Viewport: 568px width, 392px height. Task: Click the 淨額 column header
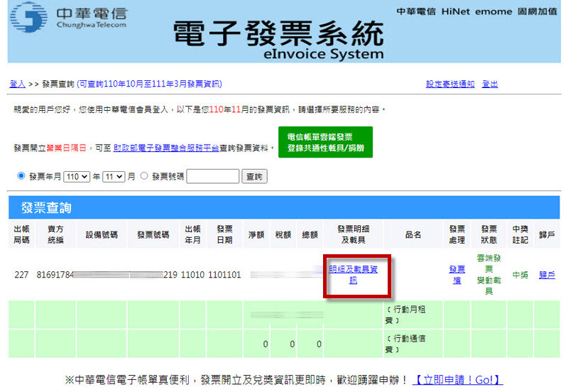(256, 235)
